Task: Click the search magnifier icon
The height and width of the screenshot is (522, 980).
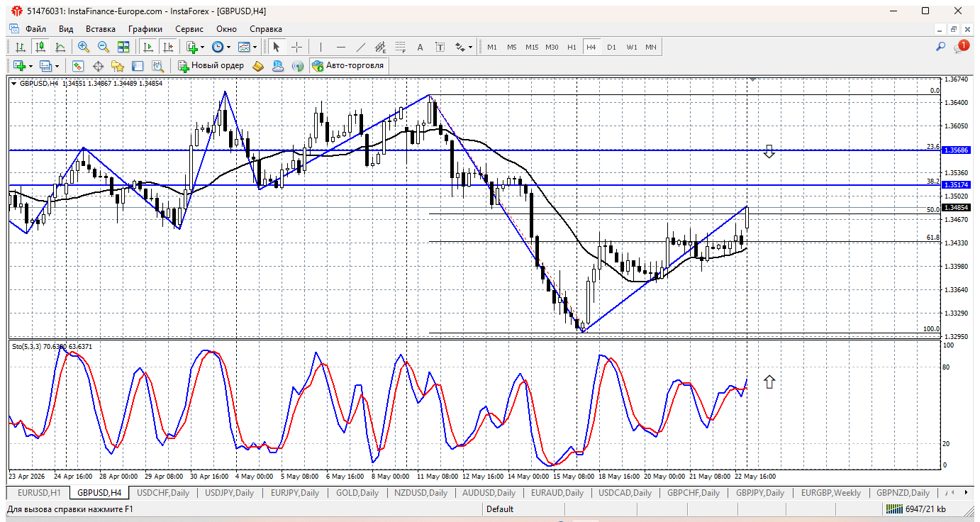Action: (941, 47)
